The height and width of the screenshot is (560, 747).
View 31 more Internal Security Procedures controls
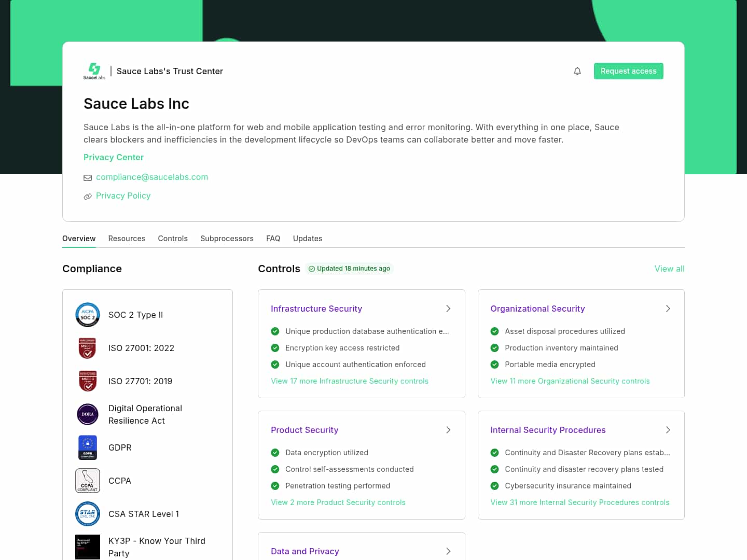(x=580, y=502)
